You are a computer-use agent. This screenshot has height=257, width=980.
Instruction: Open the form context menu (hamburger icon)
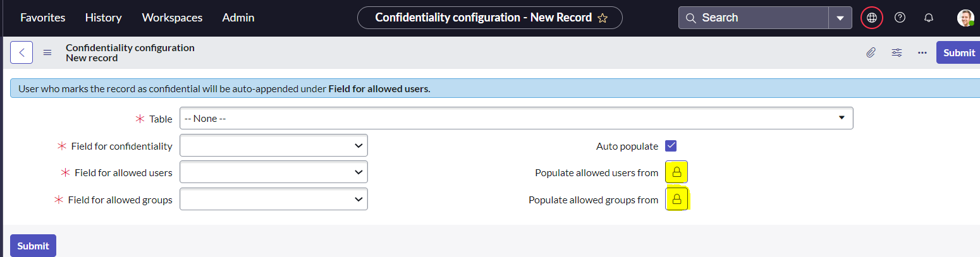pyautogui.click(x=47, y=52)
